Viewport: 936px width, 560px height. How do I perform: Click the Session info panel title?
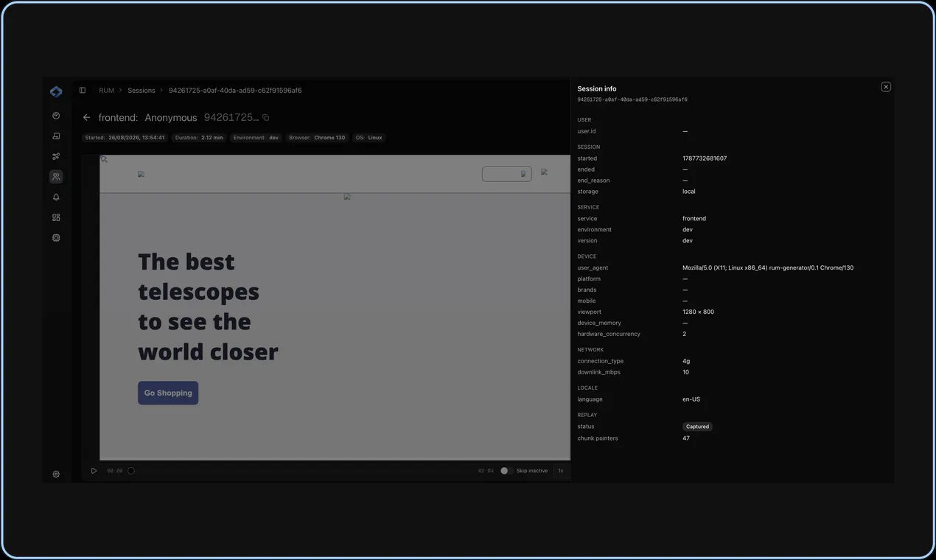click(x=597, y=89)
